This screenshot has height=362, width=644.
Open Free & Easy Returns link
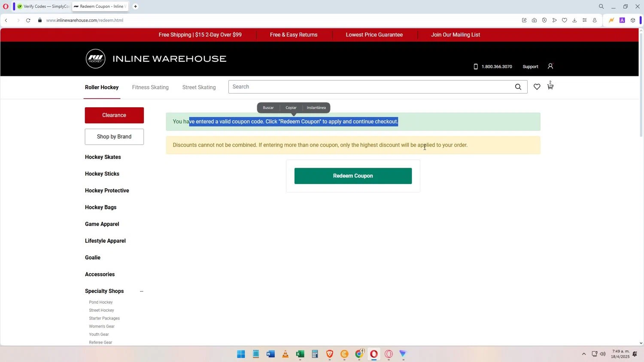click(294, 35)
